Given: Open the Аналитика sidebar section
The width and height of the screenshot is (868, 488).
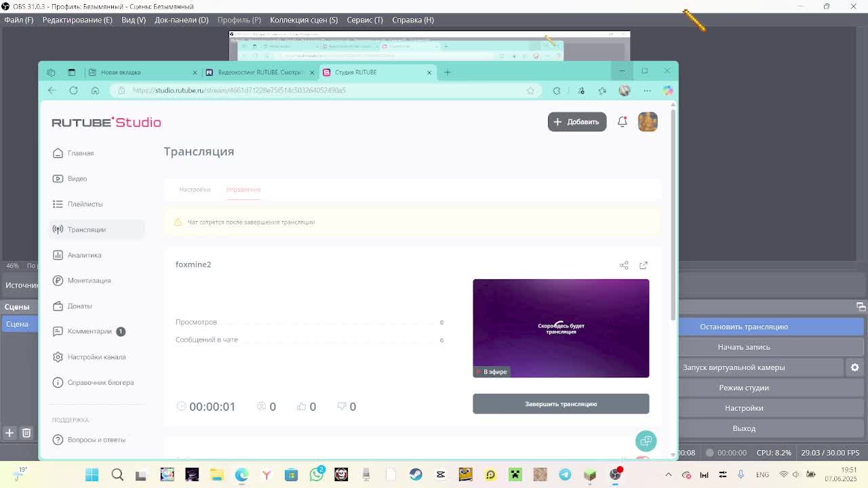Looking at the screenshot, I should tap(77, 256).
